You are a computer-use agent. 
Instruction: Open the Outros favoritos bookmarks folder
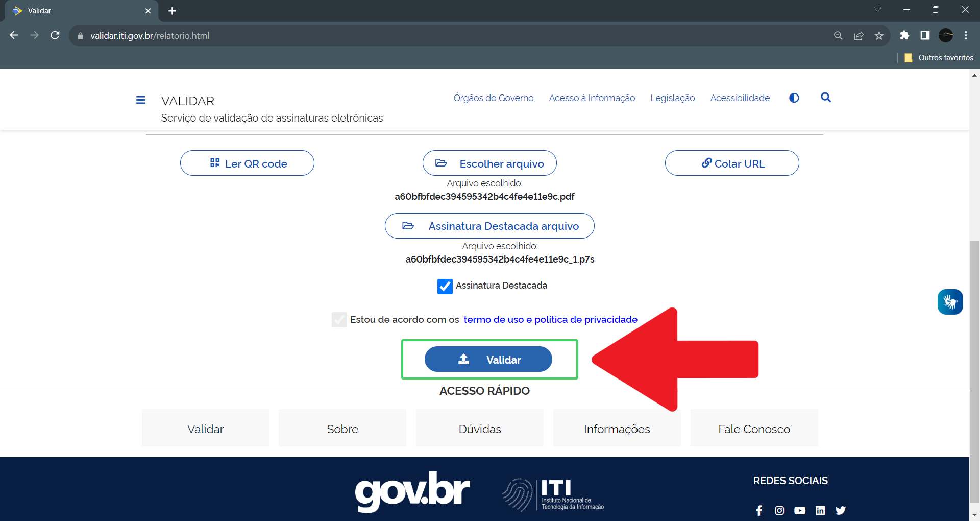[x=939, y=58]
